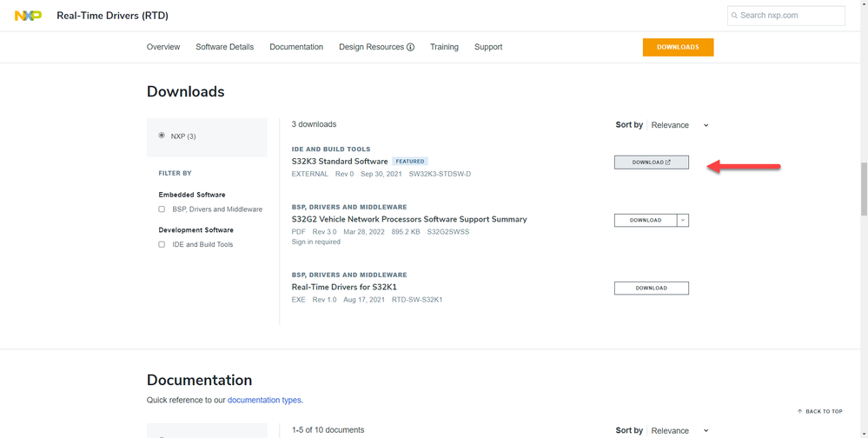868x438 pixels.
Task: Open the Support tab
Action: [488, 47]
